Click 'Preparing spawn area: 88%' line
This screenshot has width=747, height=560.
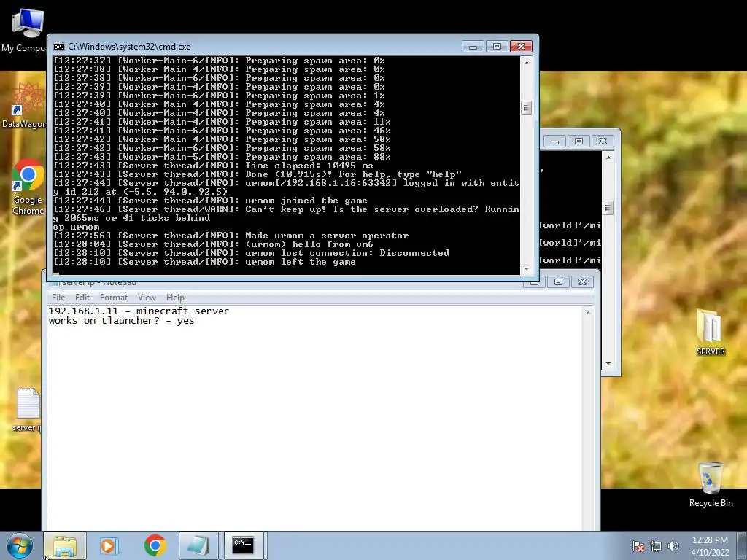pyautogui.click(x=222, y=157)
